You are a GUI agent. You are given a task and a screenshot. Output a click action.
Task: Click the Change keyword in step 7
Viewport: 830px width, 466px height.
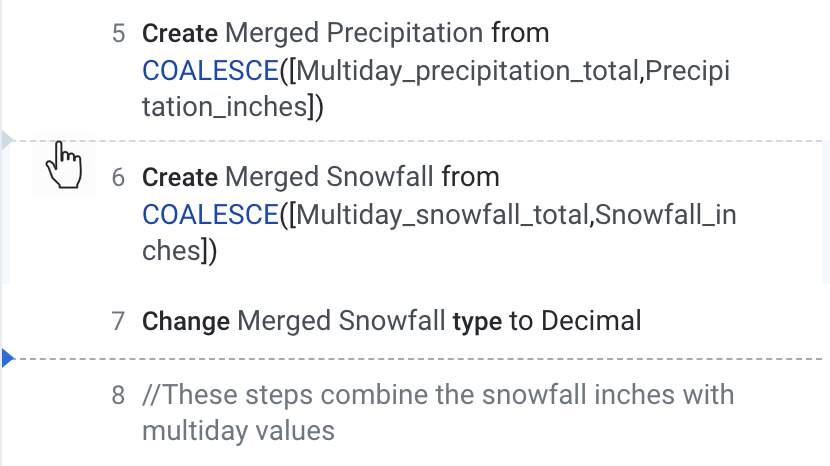(186, 322)
